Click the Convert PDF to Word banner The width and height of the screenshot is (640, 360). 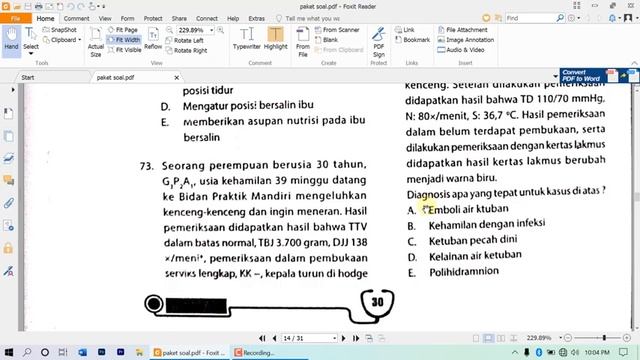[x=599, y=76]
